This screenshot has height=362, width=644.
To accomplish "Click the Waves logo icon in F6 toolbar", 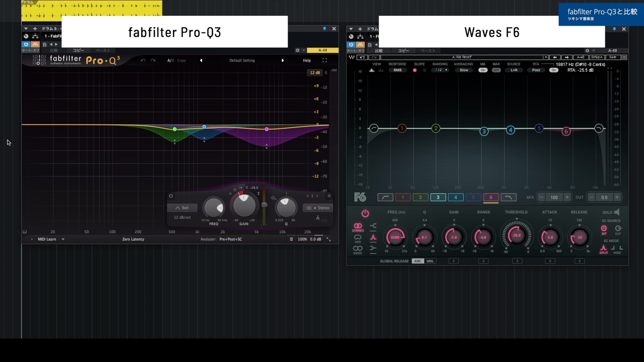I will coord(352,57).
